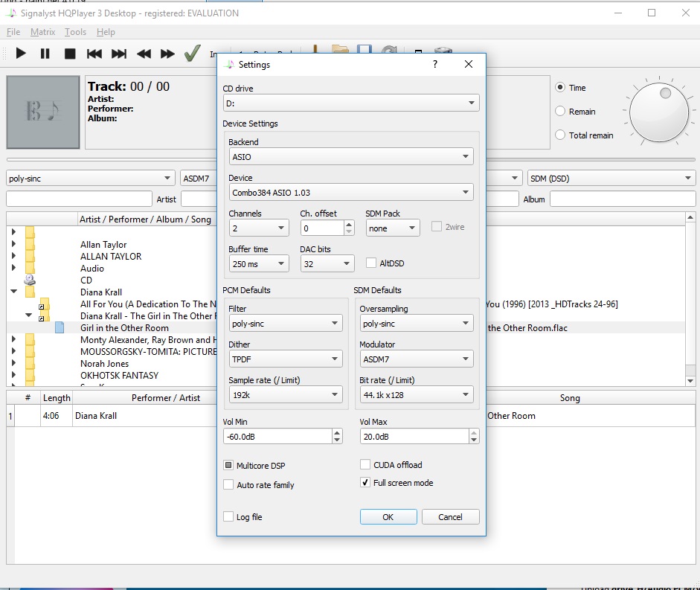The image size is (700, 590).
Task: Click the round volume knob
Action: tap(658, 113)
